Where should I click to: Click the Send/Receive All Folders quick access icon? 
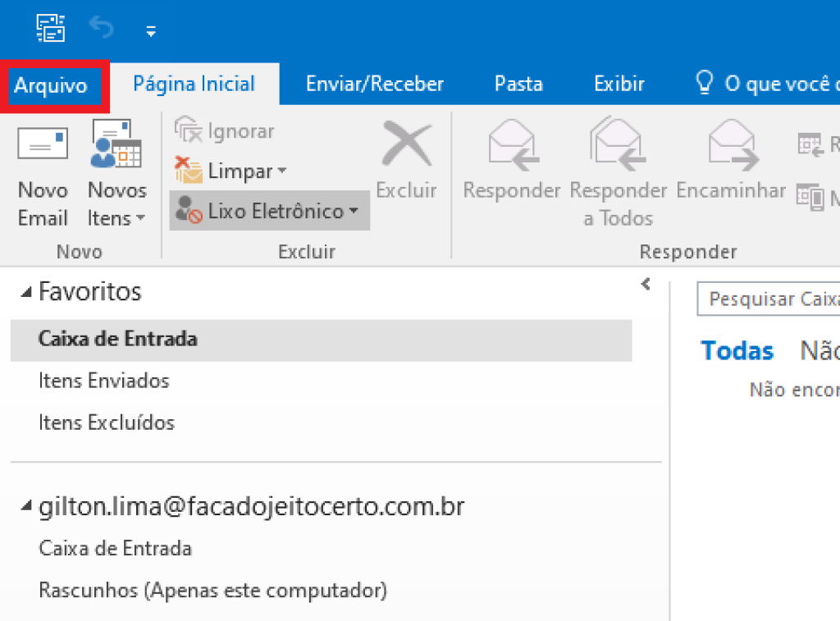[x=50, y=28]
